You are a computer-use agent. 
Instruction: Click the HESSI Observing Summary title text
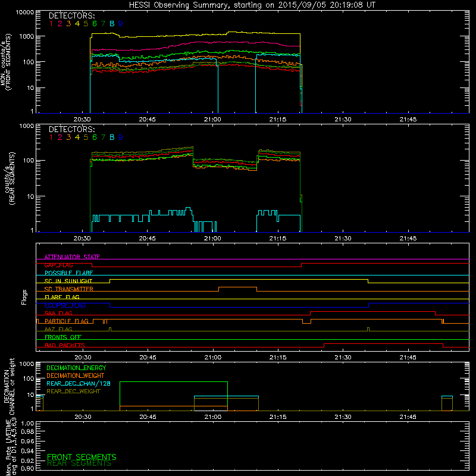[x=252, y=5]
